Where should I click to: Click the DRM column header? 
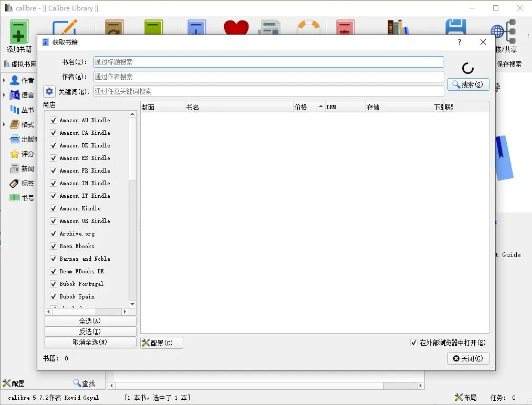[x=345, y=107]
